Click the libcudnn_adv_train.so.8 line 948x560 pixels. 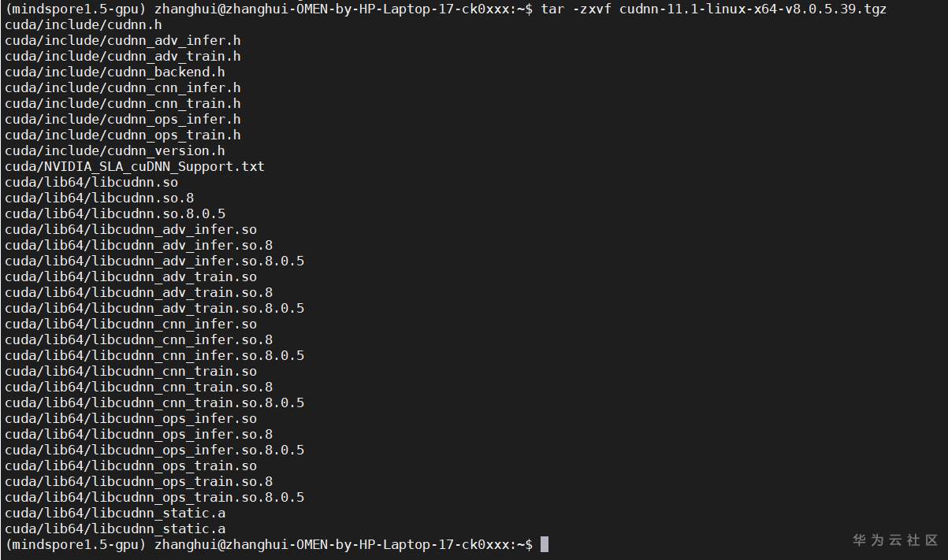(139, 292)
